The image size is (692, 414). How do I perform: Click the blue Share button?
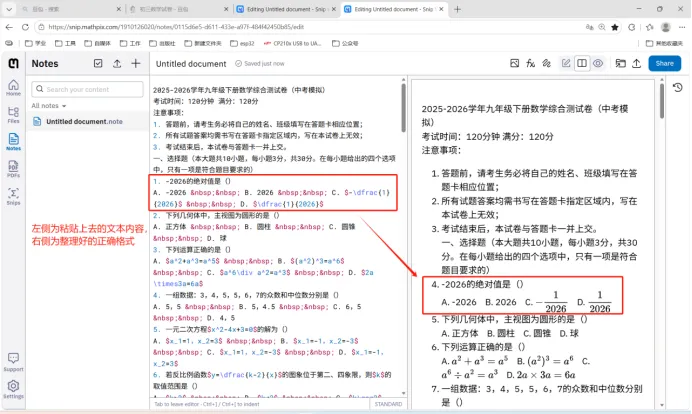[664, 64]
